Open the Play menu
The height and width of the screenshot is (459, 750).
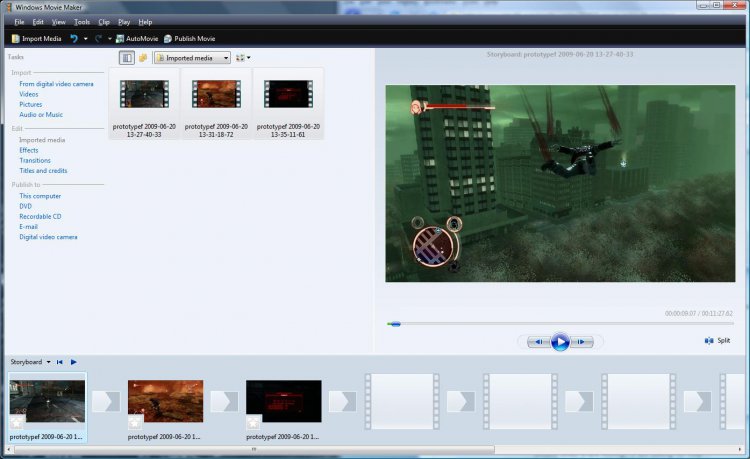pos(124,22)
